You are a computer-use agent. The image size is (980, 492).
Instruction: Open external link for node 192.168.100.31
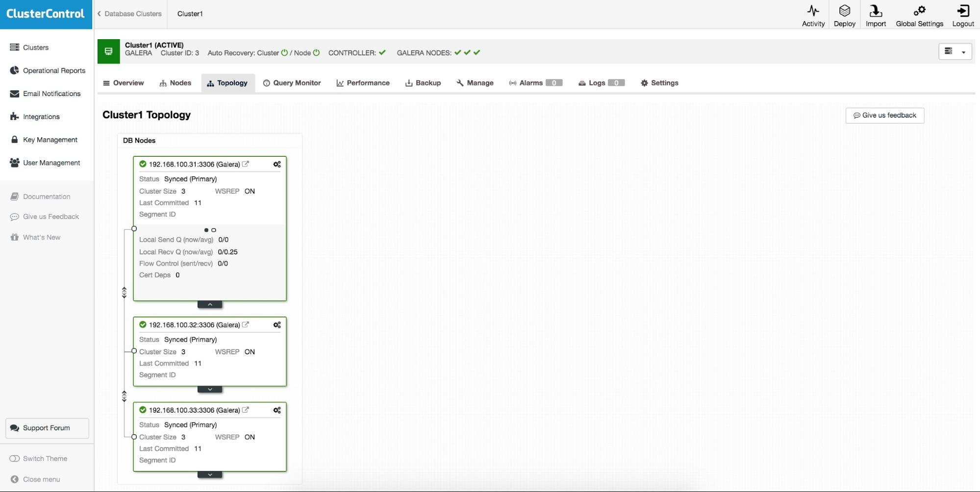tap(246, 164)
